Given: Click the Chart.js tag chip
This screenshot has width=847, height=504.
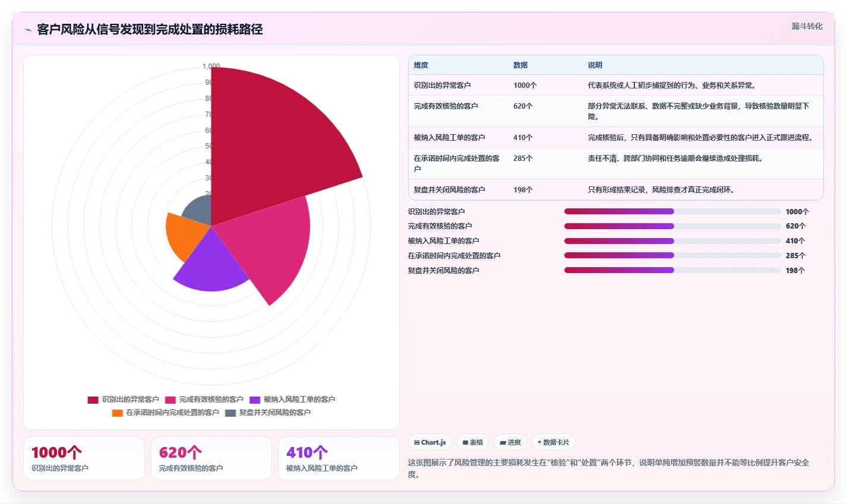Looking at the screenshot, I should coord(430,442).
